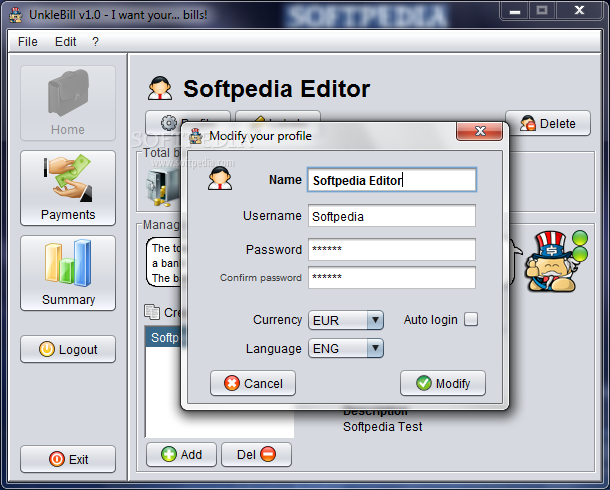
Task: Close the UnkleBill main window
Action: (579, 11)
